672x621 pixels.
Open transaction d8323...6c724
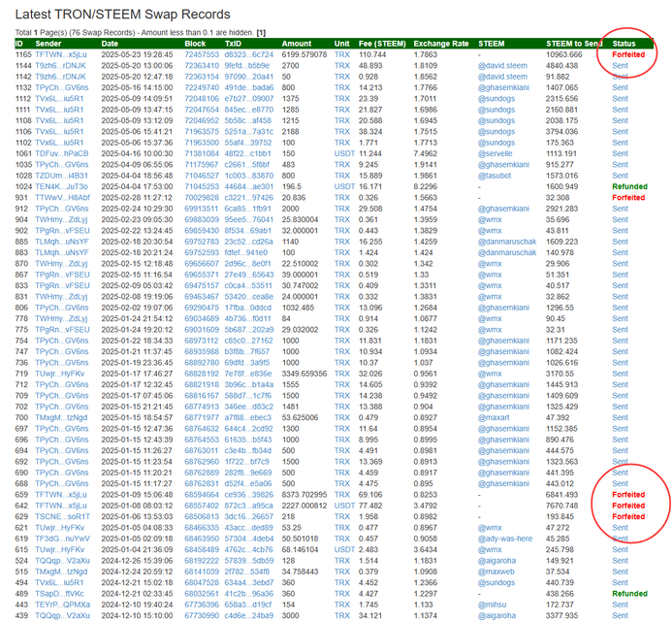(248, 55)
